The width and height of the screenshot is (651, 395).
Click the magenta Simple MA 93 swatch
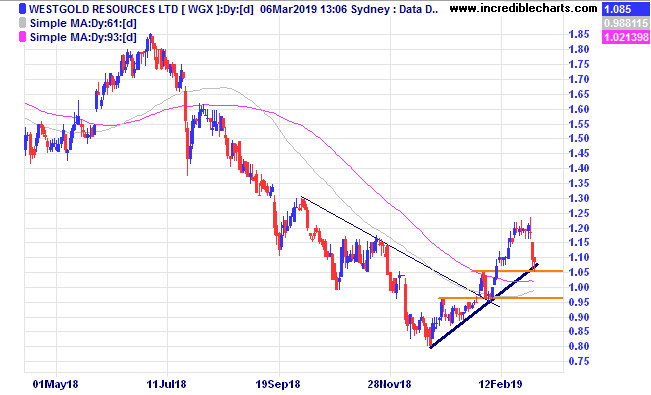[x=22, y=37]
